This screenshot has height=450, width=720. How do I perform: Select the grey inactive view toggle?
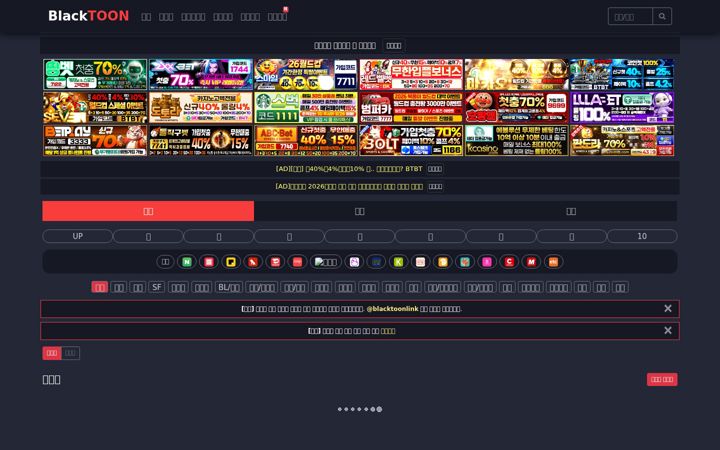[70, 353]
